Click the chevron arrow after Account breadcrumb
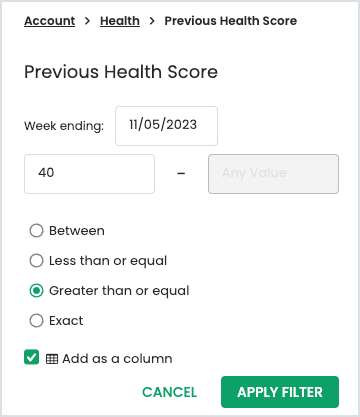Image resolution: width=360 pixels, height=417 pixels. [87, 21]
